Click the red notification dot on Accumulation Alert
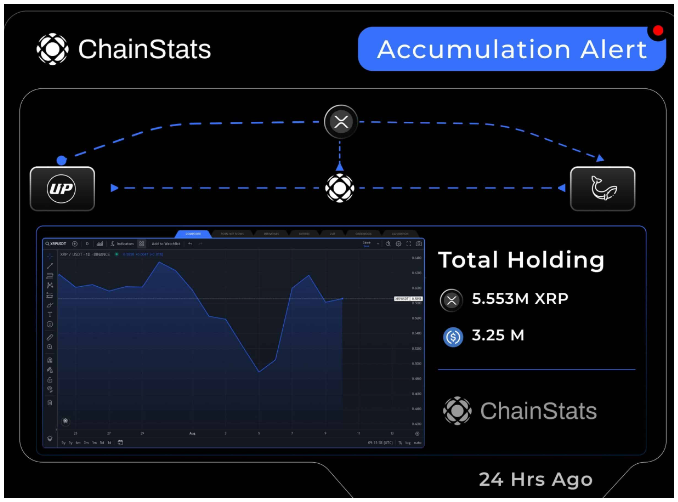The width and height of the screenshot is (678, 502). (658, 30)
